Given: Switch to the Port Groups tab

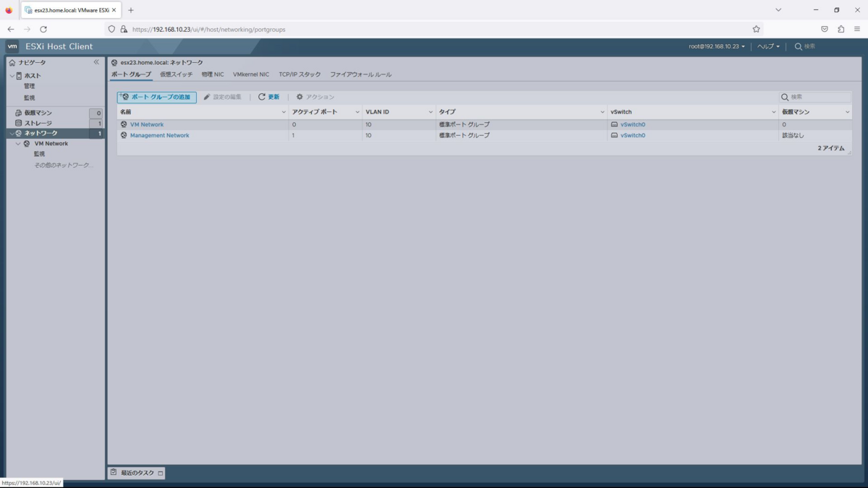Looking at the screenshot, I should [131, 74].
